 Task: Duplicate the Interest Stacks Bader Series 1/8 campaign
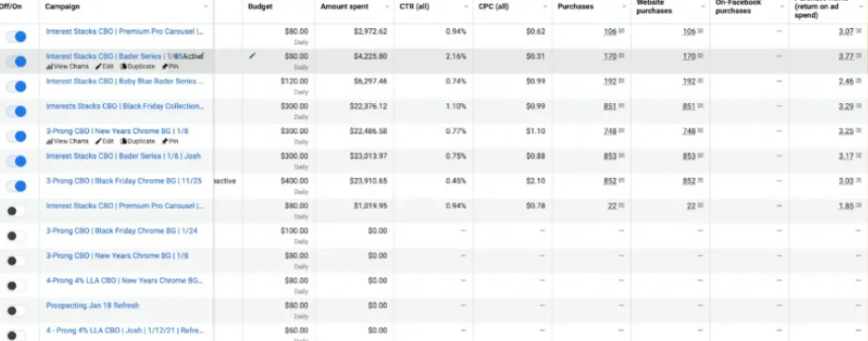138,67
